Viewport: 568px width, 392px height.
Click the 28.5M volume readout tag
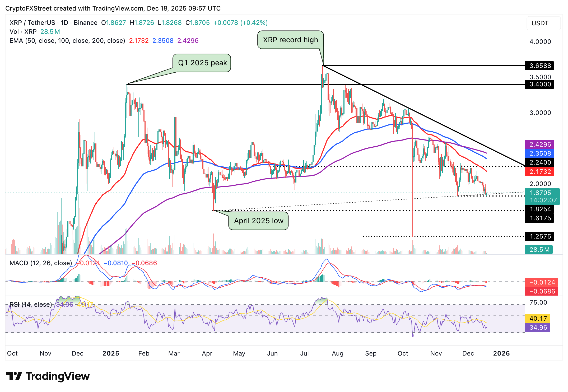point(539,249)
